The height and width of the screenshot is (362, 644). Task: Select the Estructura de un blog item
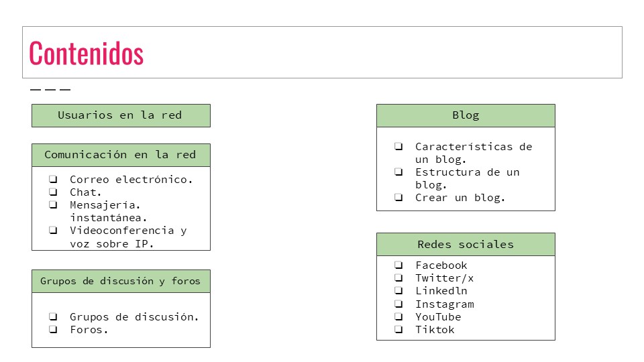(x=467, y=178)
